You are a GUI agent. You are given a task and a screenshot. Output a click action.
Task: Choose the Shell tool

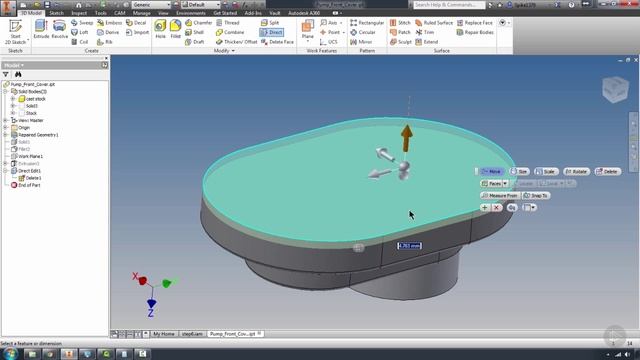click(195, 32)
